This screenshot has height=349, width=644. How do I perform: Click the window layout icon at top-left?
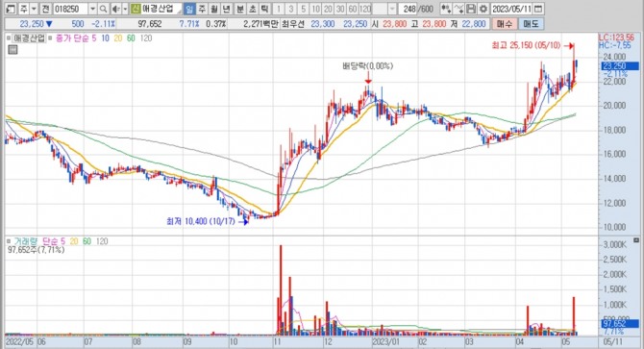pos(12,9)
